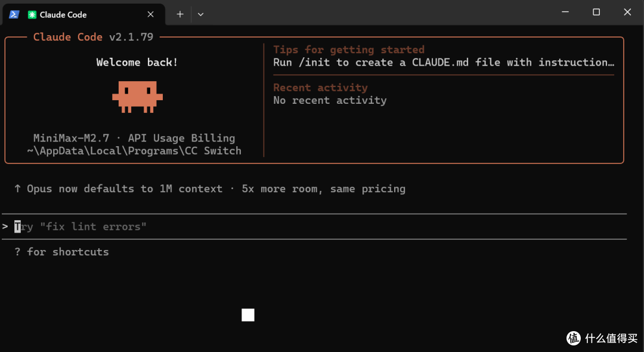Screen dimensions: 644x352
Task: Select the Claude Code terminal tab
Action: coord(83,14)
